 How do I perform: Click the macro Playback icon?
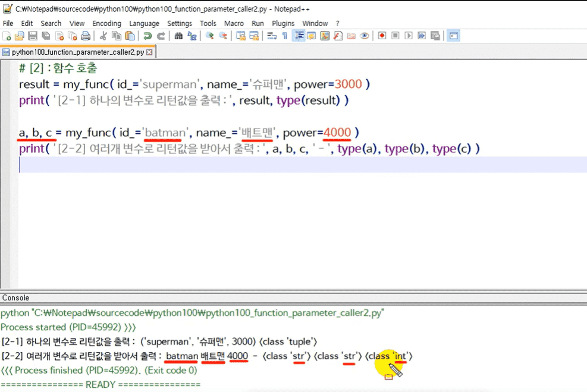point(409,36)
